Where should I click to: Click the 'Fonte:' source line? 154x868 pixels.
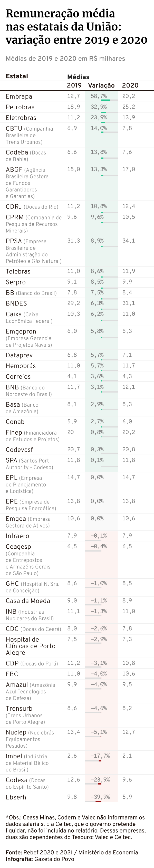point(71,852)
